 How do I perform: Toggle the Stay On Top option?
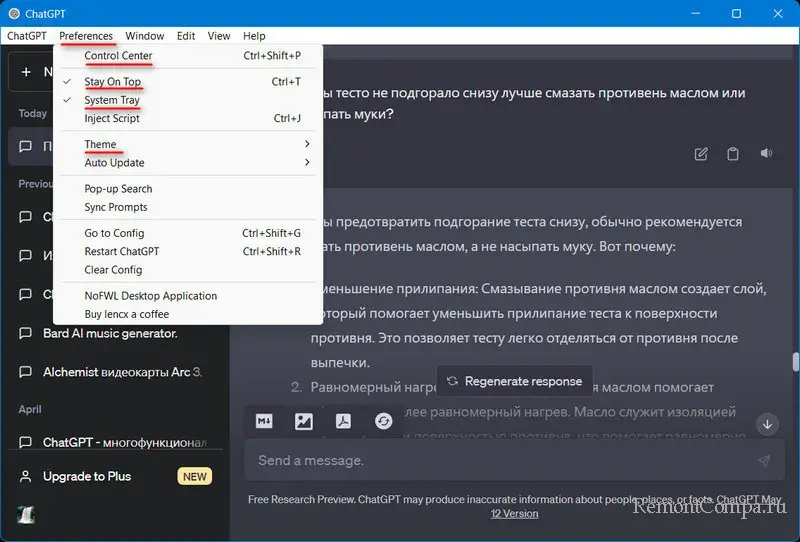pos(112,82)
